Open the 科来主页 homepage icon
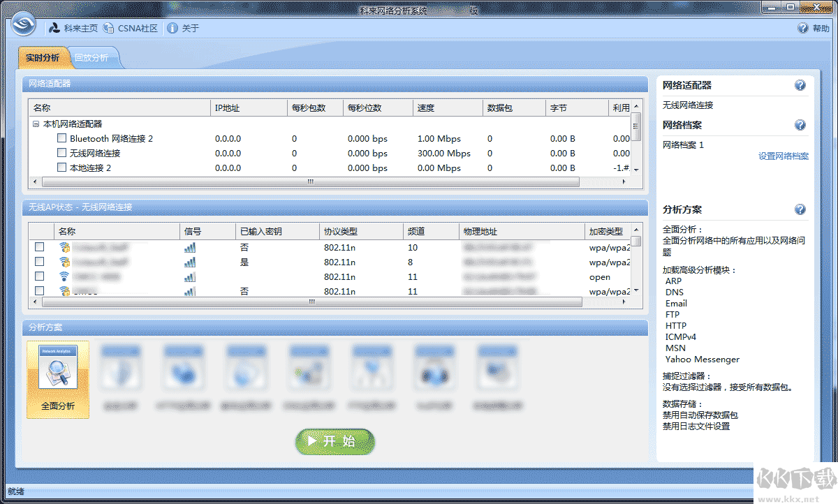This screenshot has width=838, height=504. pyautogui.click(x=54, y=29)
